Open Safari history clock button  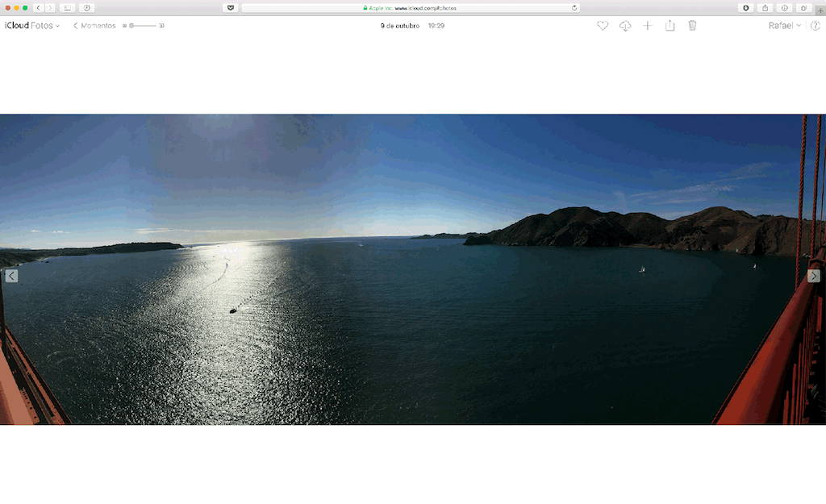(x=87, y=8)
